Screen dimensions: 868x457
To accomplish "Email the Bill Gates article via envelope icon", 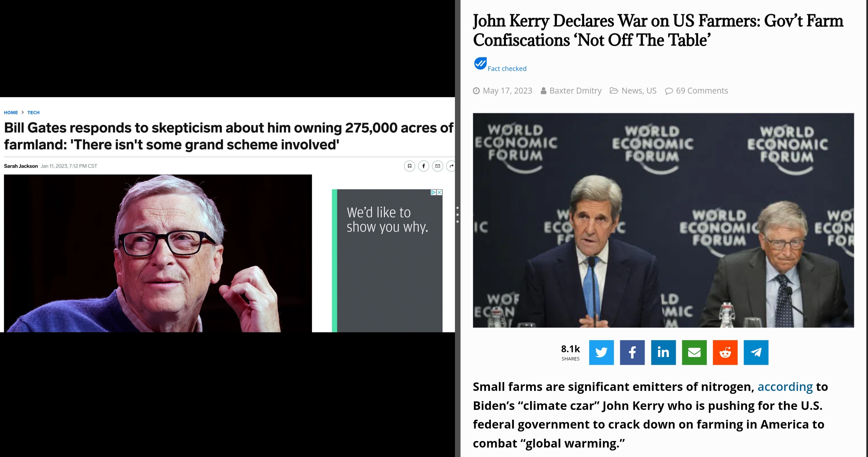I will [438, 166].
